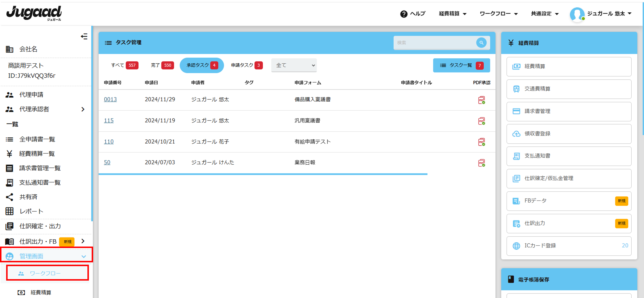Viewport: 644px width, 298px height.
Task: Click the ICカード登録 globe icon
Action: [516, 246]
